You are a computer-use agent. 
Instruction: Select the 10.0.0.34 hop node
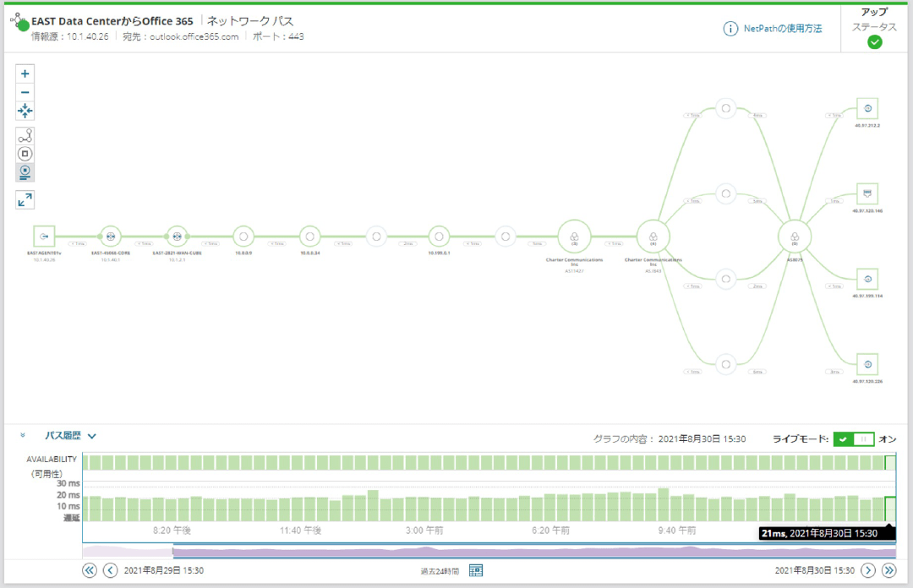coord(309,237)
